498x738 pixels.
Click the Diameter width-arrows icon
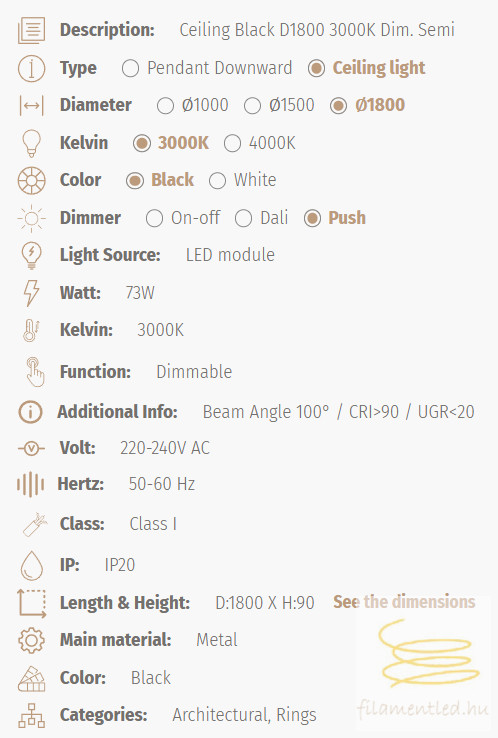tap(32, 105)
